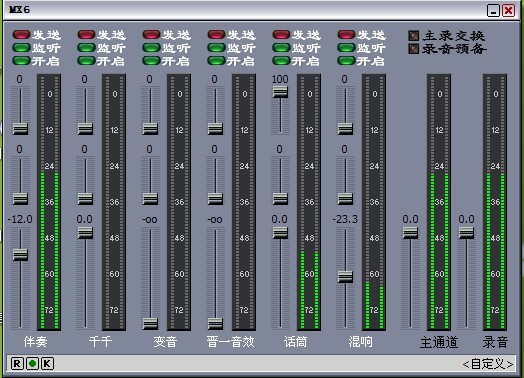Click the 话筒 volume fader knob
This screenshot has height=378, width=524.
point(280,233)
